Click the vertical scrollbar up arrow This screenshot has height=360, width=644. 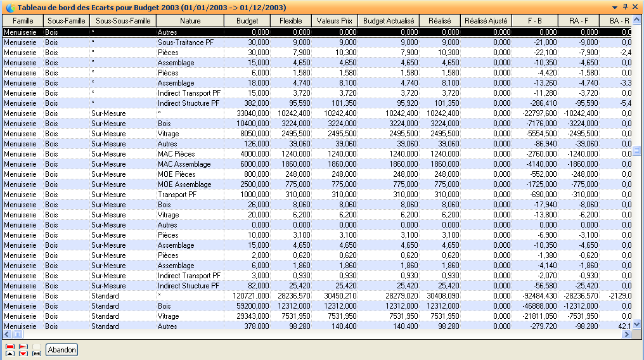tap(637, 20)
